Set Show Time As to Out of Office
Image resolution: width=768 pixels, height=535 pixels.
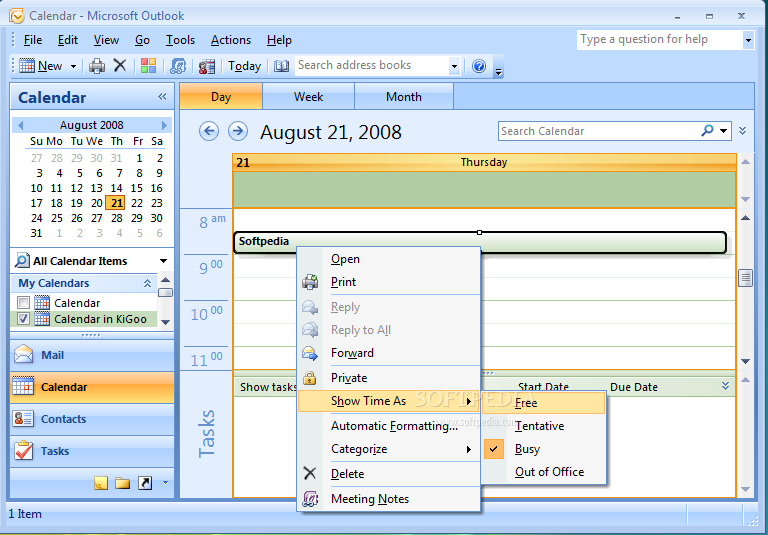click(544, 472)
